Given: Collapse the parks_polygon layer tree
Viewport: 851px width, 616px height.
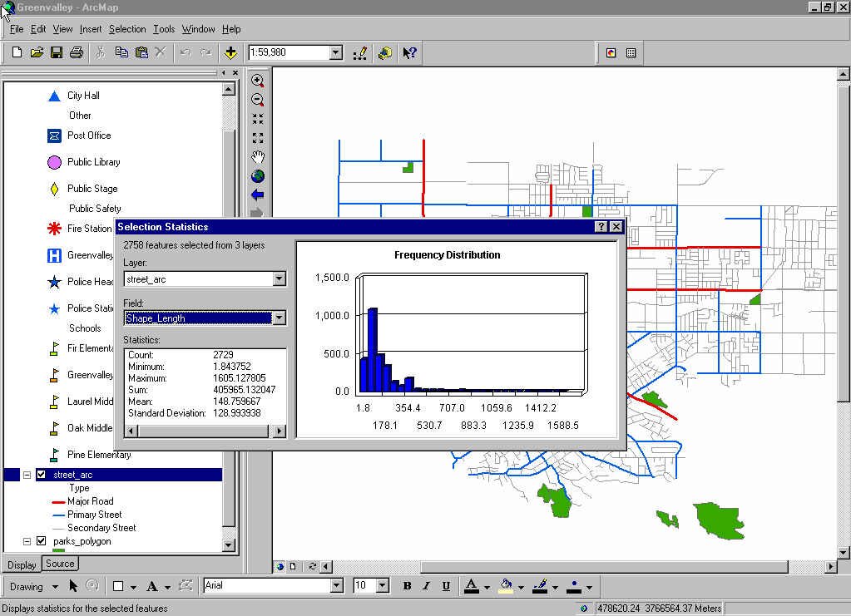Looking at the screenshot, I should [x=27, y=541].
